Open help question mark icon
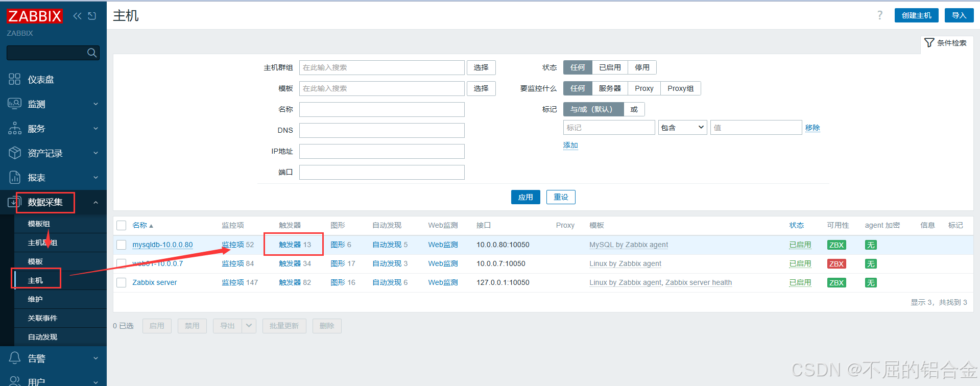 [880, 15]
